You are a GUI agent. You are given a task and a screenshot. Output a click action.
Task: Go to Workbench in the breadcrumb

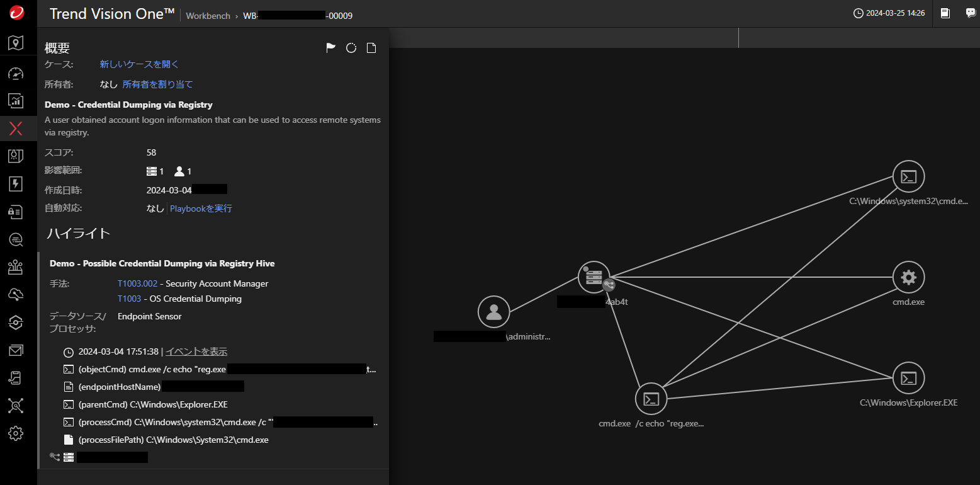point(208,16)
